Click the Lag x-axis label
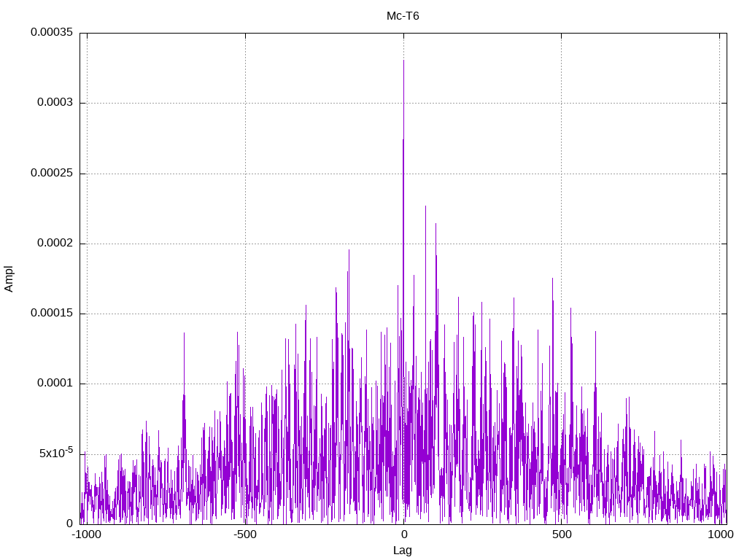747x560 pixels. coord(402,550)
